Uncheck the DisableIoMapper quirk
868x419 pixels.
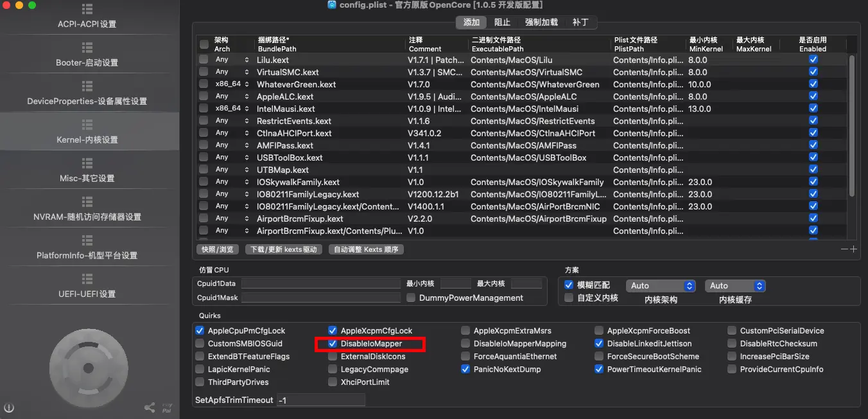[x=333, y=344]
